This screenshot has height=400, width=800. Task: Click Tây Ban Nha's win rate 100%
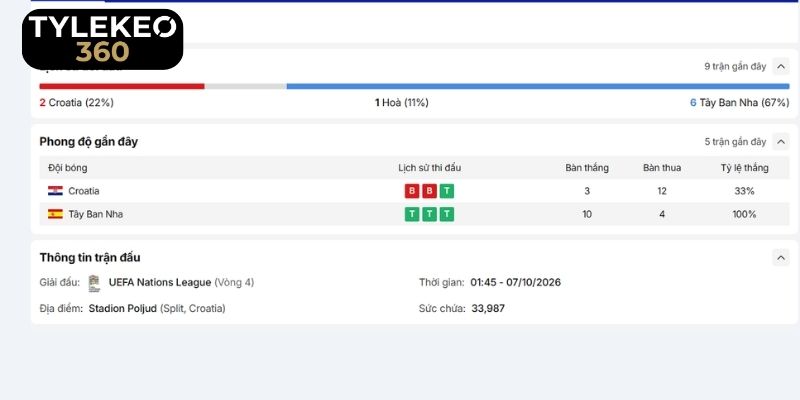click(744, 214)
